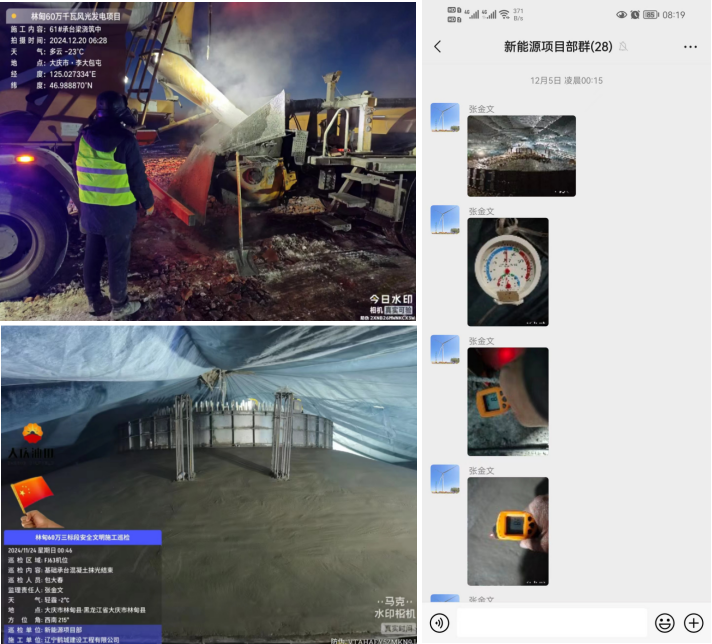
Task: Tap the avatar beside the first message
Action: click(445, 117)
